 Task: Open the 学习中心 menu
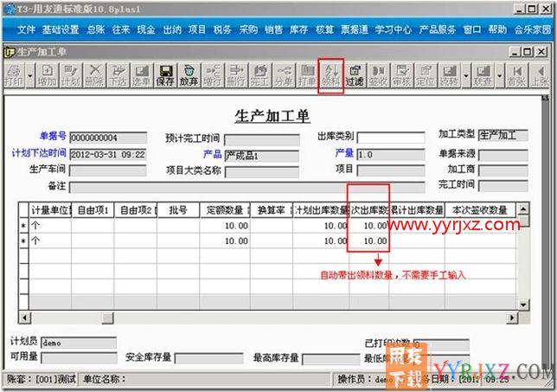(394, 29)
